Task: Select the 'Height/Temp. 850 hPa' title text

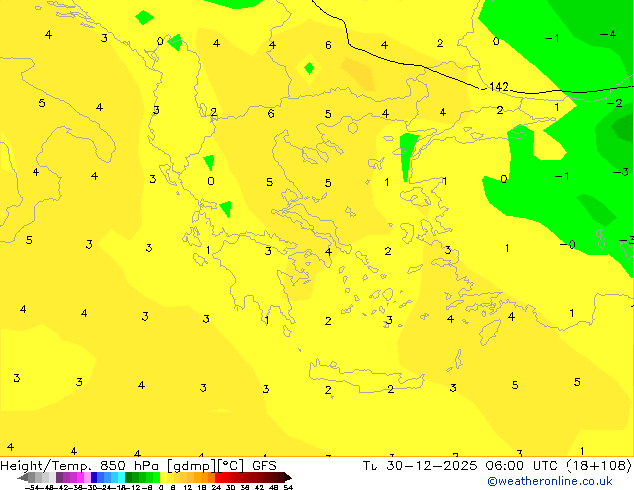Action: tap(80, 466)
